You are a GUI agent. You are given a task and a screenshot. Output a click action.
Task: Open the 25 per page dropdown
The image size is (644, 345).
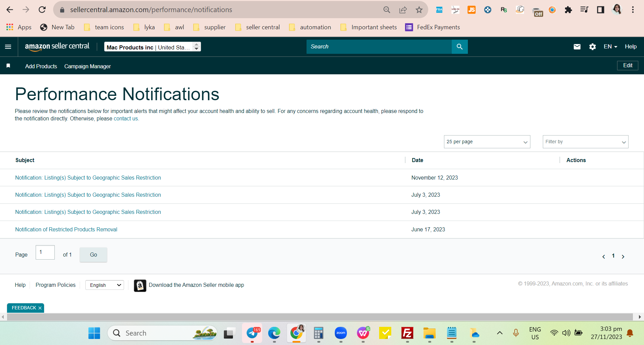[x=487, y=142]
